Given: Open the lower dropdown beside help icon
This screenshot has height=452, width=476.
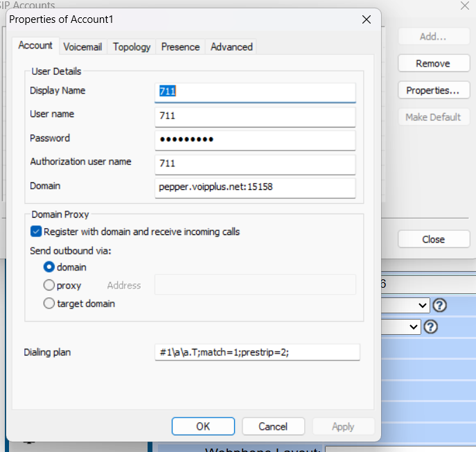Looking at the screenshot, I should click(414, 327).
